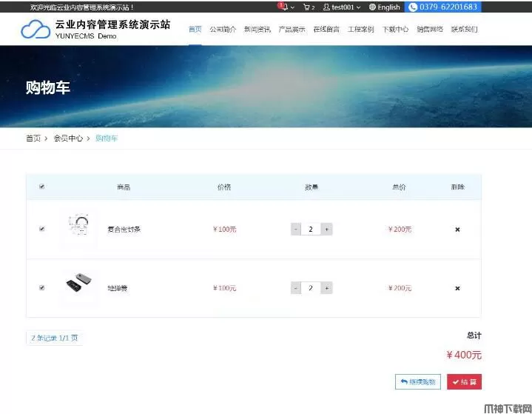The height and width of the screenshot is (414, 532).
Task: Decrease quantity of 地弹簧 with minus
Action: click(296, 288)
